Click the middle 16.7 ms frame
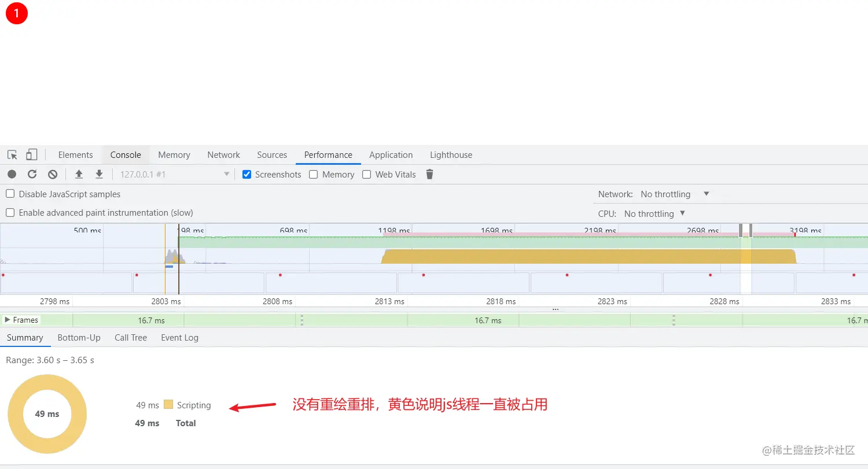 click(x=488, y=320)
